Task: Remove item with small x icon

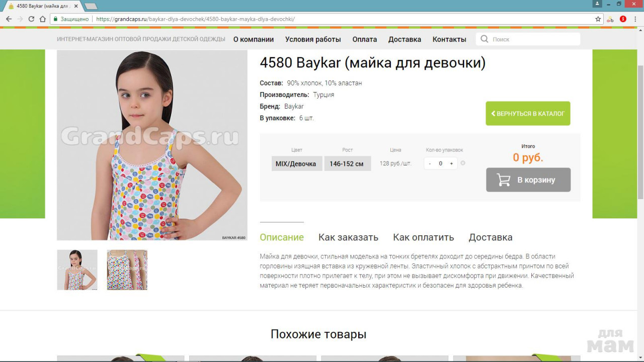Action: click(463, 163)
